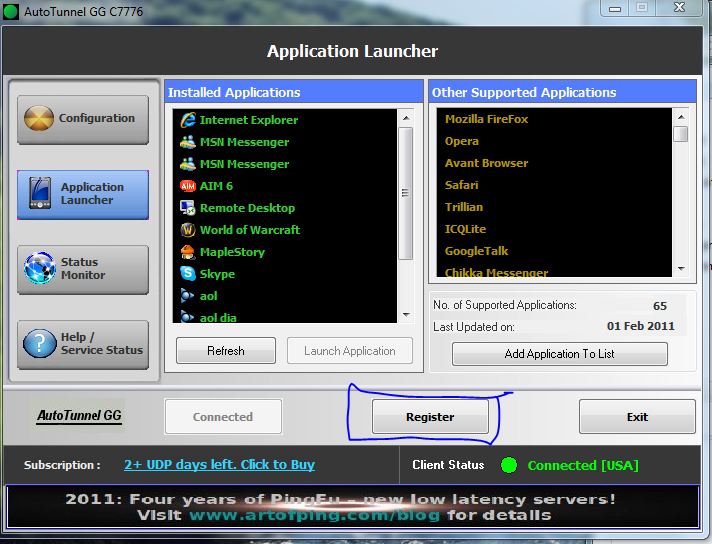Click the icon beside the aol entry

[x=187, y=296]
